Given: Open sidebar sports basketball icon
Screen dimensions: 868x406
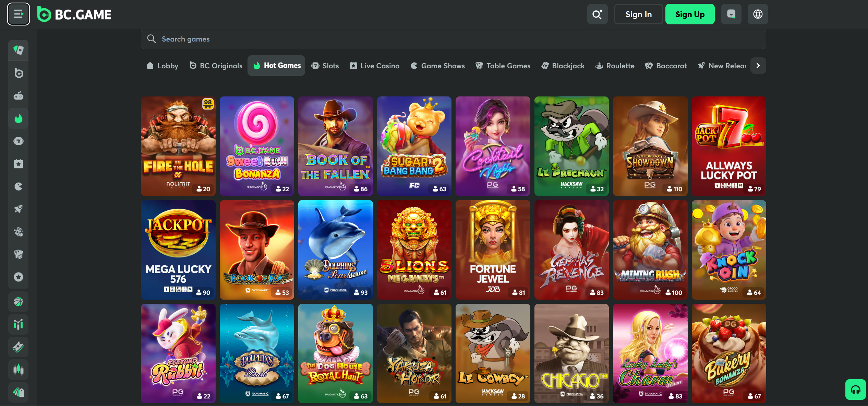Looking at the screenshot, I should (19, 302).
